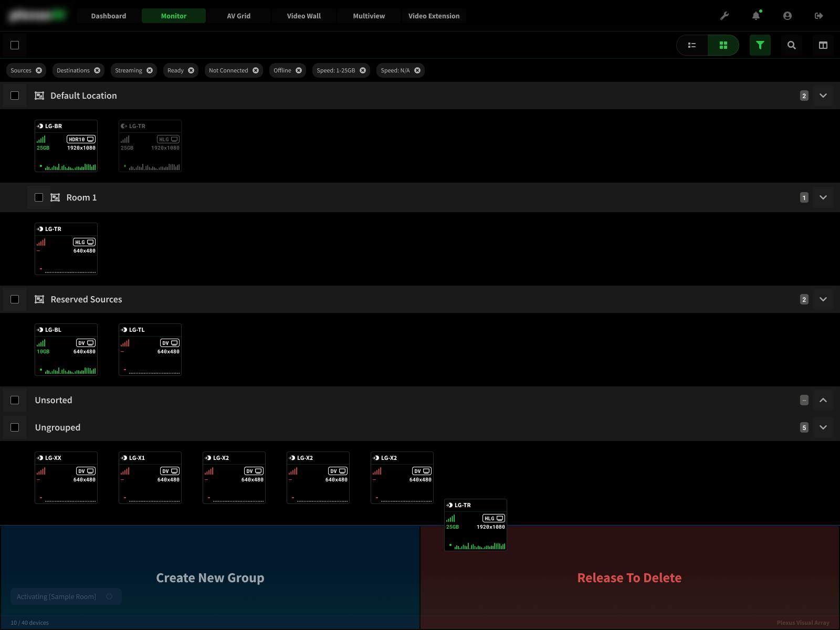Remove the Not Connected filter
This screenshot has width=840, height=630.
click(256, 70)
